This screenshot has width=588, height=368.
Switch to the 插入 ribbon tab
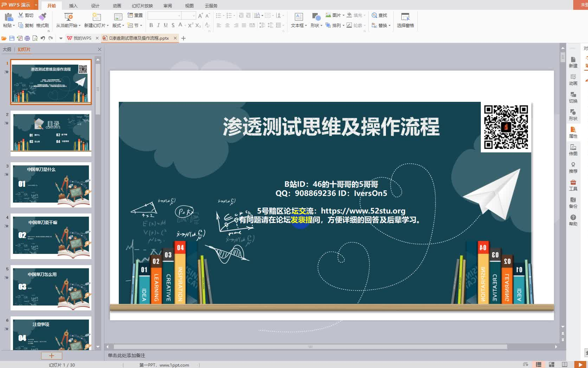pyautogui.click(x=73, y=6)
